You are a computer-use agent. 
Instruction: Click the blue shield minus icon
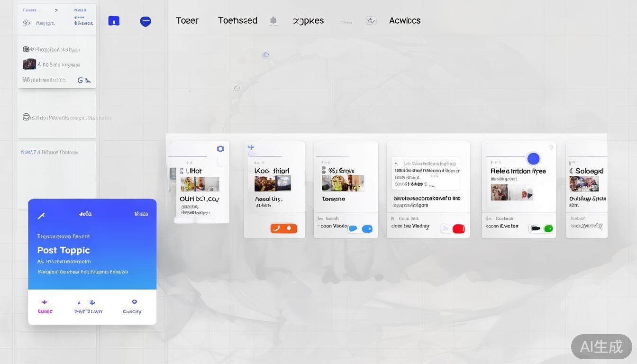pyautogui.click(x=146, y=21)
